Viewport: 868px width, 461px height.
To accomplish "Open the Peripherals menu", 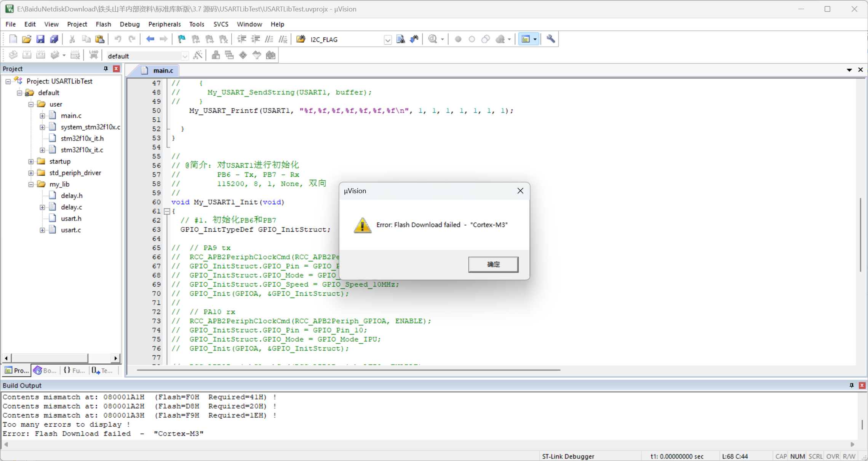I will click(164, 24).
